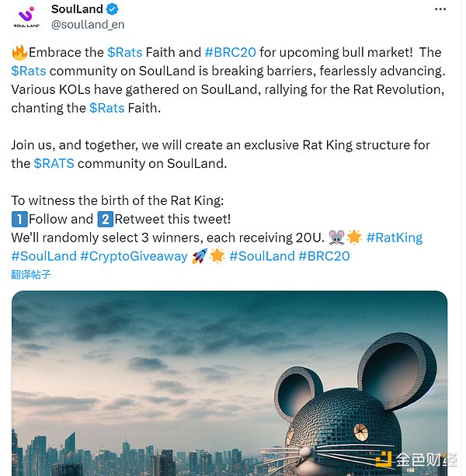Screen dimensions: 466x476
Task: Click the 翻译帖子 translate post button
Action: point(32,274)
